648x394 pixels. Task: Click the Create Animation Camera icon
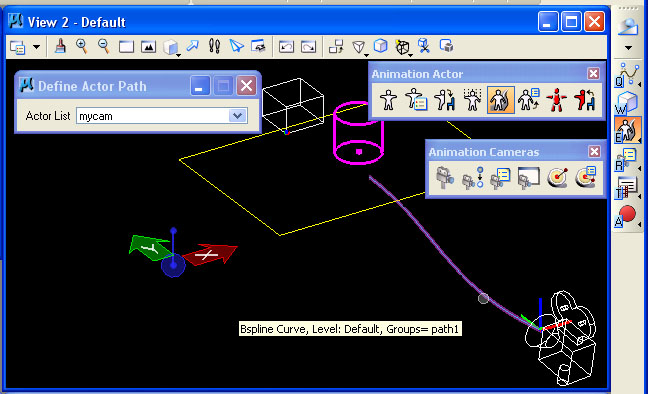point(444,178)
